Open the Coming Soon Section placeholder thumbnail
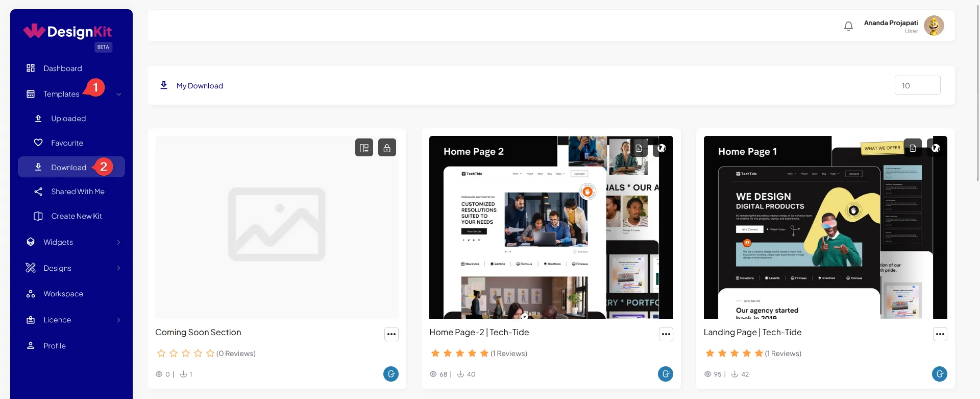The image size is (980, 399). point(277,227)
